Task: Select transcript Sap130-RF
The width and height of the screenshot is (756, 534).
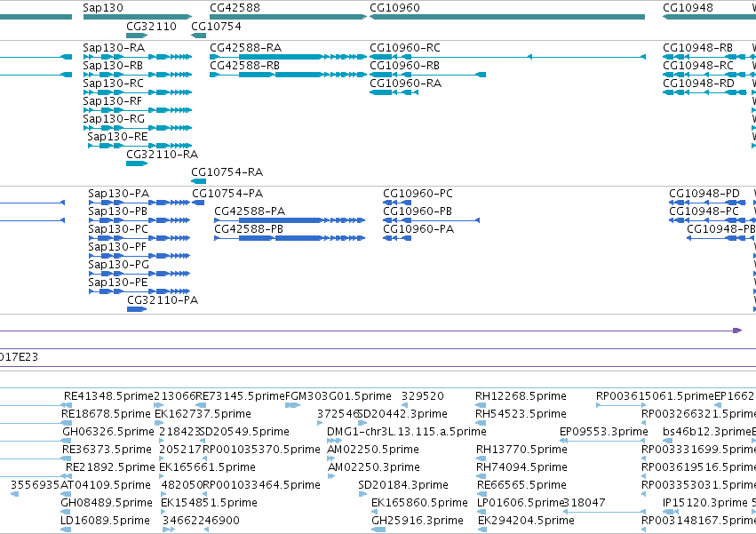Action: (x=112, y=100)
